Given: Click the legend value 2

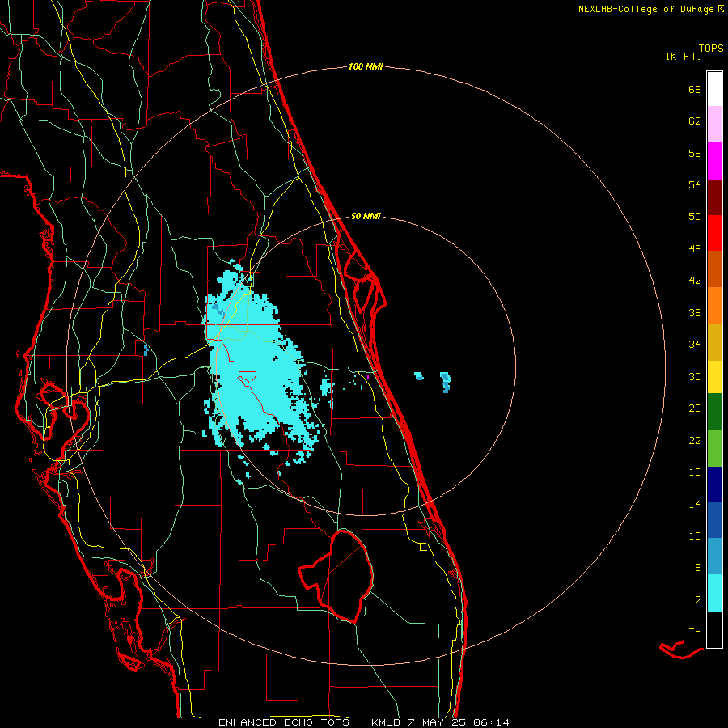Looking at the screenshot, I should [x=698, y=600].
